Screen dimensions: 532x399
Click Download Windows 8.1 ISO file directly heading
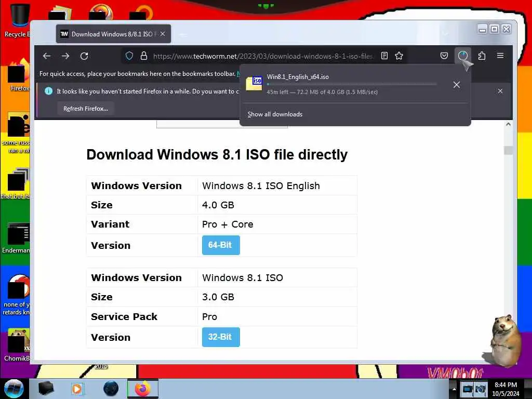217,155
